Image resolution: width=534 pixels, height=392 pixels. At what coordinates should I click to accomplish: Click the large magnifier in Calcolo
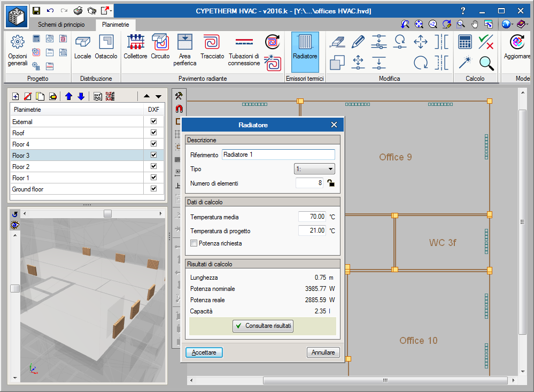(486, 63)
